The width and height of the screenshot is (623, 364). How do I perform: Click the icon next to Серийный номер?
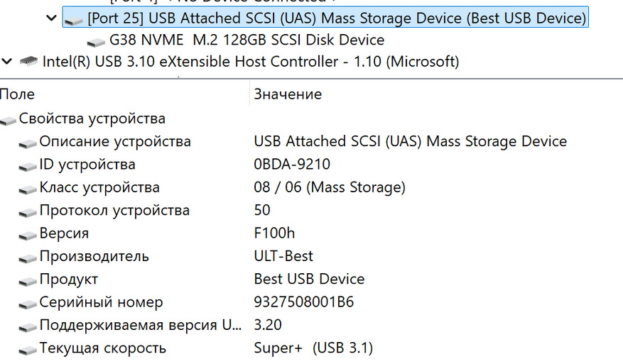(x=28, y=304)
